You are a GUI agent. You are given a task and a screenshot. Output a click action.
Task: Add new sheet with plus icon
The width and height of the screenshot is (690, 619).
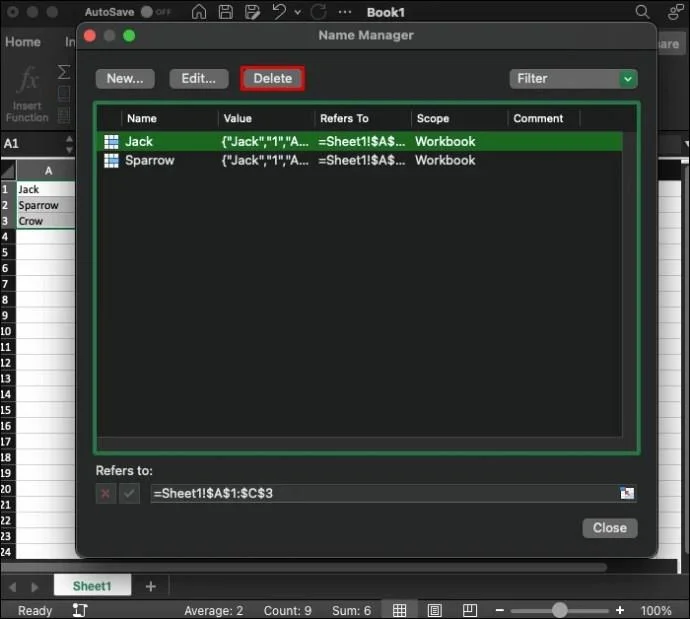tap(151, 586)
